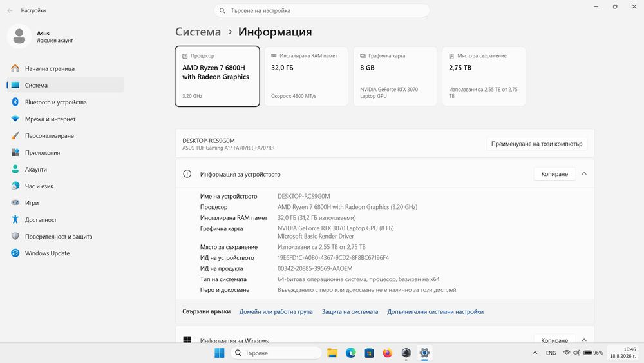This screenshot has height=363, width=644.
Task: Launch Firefox from the taskbar
Action: (x=387, y=353)
